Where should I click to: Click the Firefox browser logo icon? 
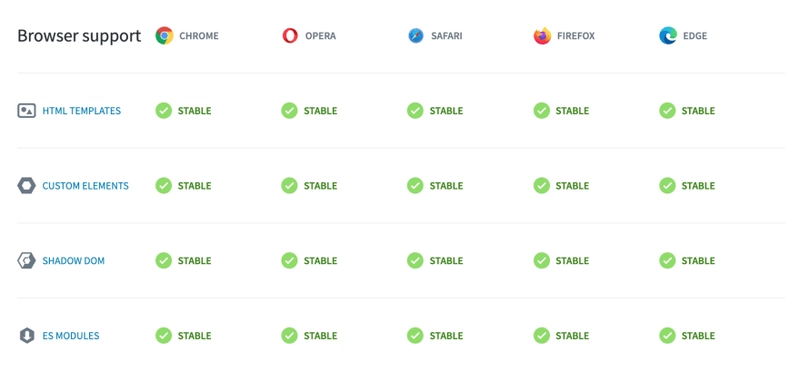542,36
